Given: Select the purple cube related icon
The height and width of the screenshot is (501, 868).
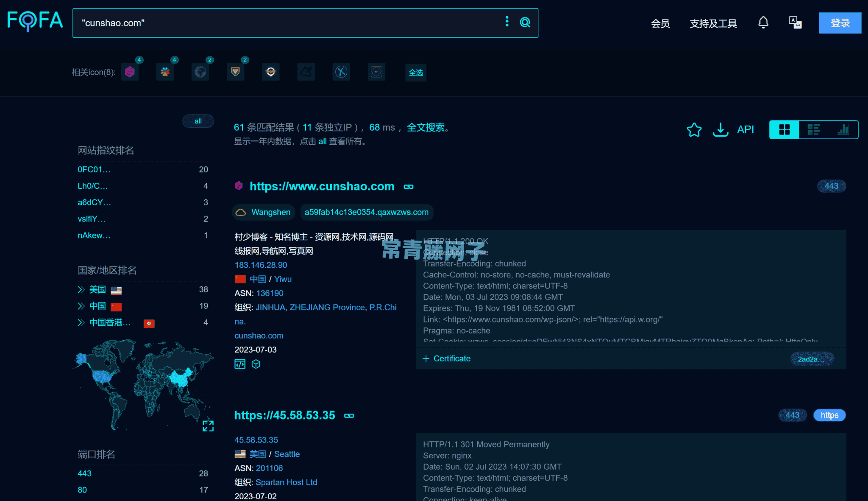Looking at the screenshot, I should [130, 72].
